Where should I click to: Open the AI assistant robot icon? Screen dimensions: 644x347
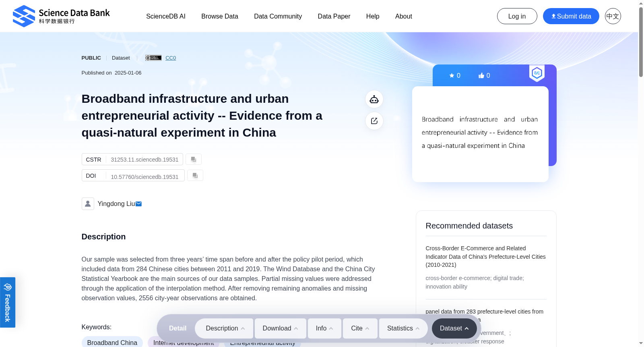(x=374, y=99)
